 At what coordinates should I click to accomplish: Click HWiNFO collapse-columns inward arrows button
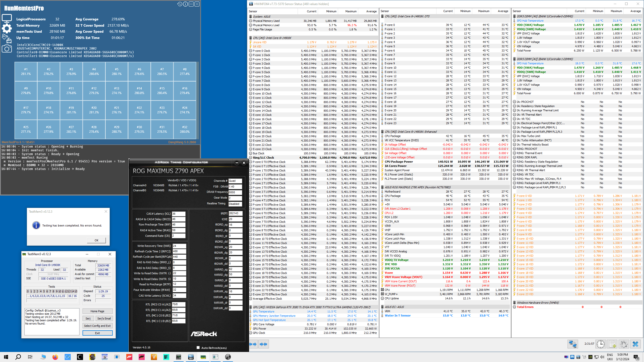263,344
